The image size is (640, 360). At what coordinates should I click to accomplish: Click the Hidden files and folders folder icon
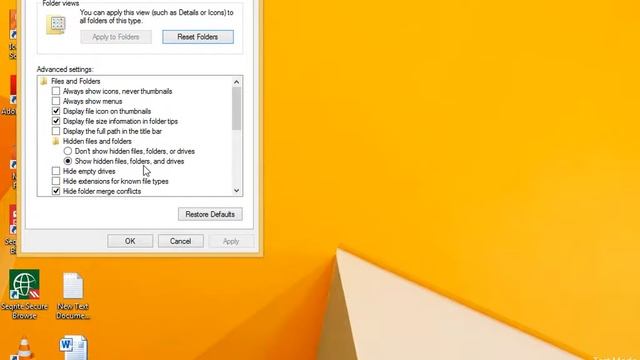[56, 141]
